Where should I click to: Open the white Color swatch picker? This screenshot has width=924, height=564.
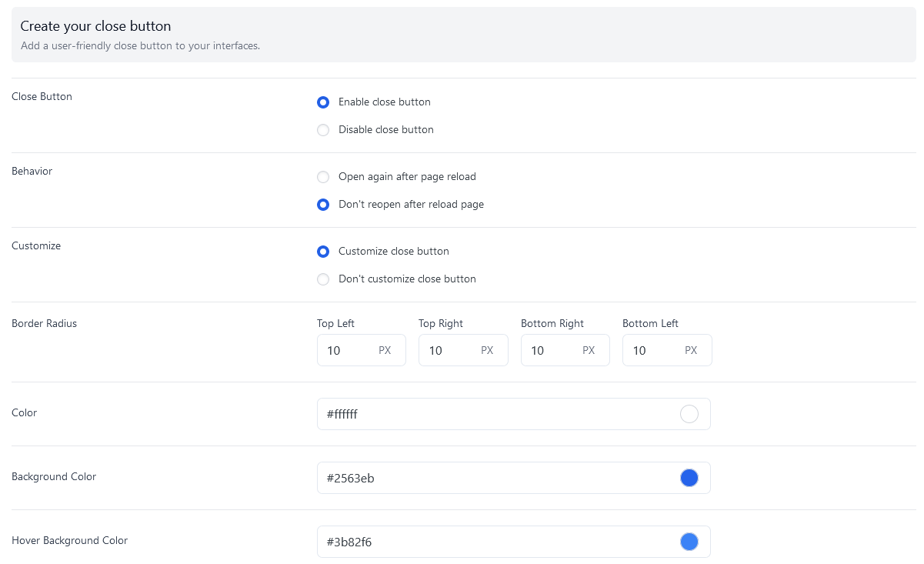[x=689, y=414]
